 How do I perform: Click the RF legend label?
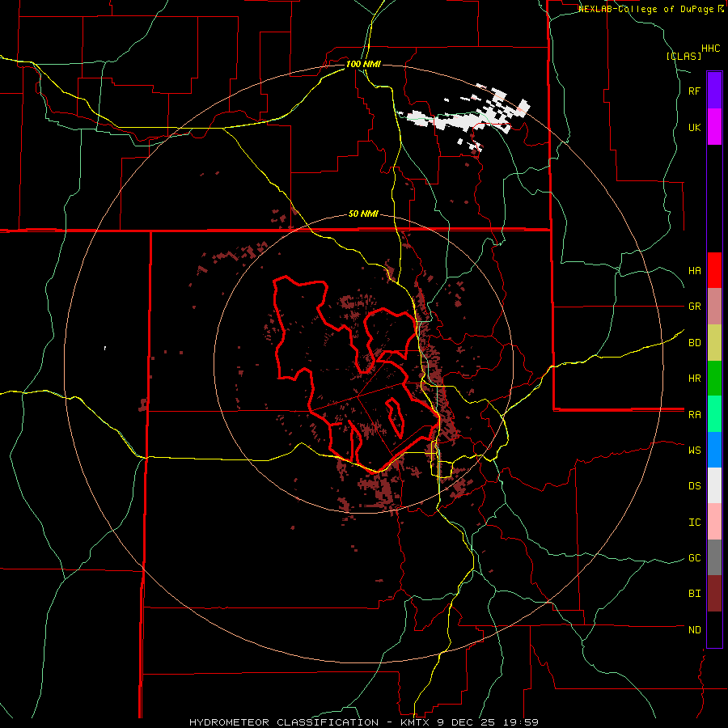[x=695, y=91]
